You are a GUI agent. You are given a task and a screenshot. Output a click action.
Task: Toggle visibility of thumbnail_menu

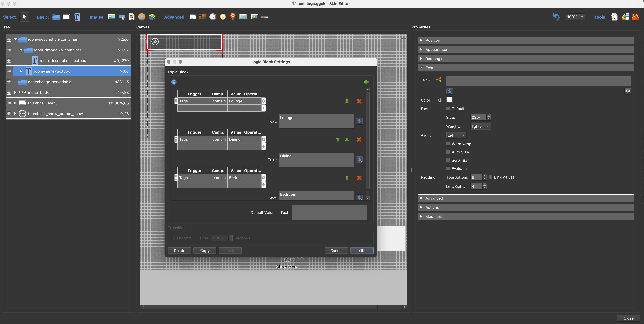(9, 103)
